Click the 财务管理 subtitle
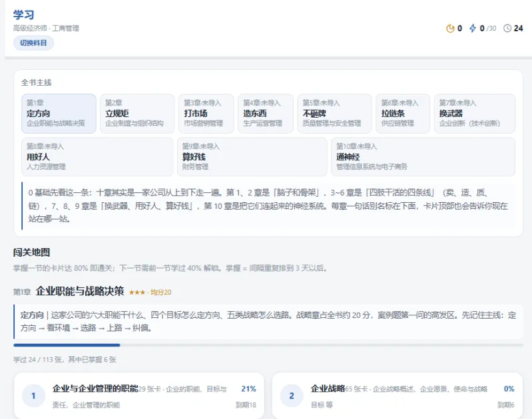 point(195,167)
